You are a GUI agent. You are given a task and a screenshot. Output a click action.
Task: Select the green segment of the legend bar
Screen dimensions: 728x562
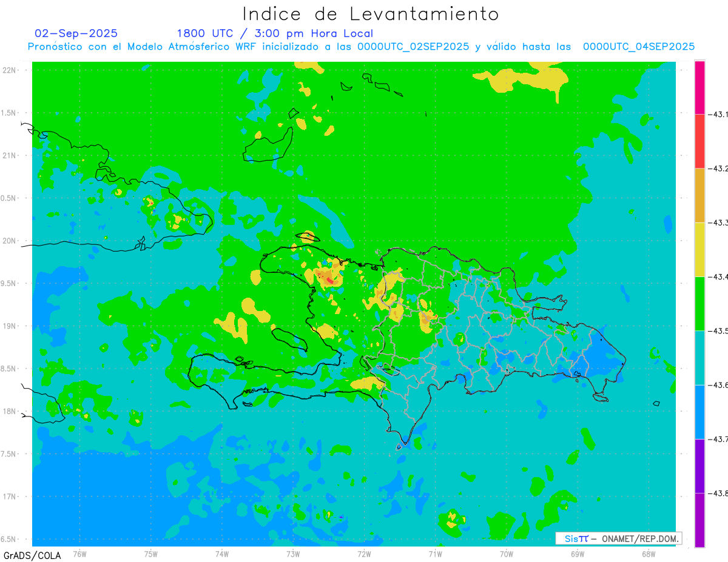click(699, 303)
